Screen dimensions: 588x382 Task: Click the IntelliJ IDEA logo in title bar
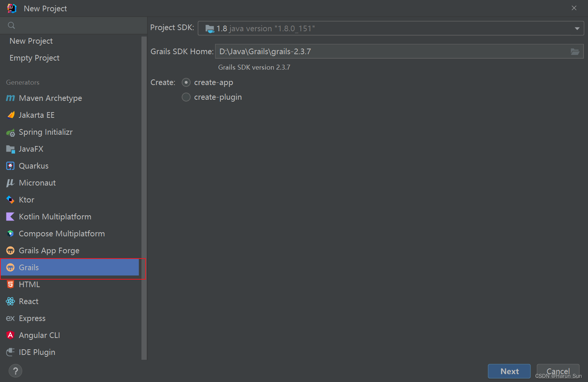point(12,8)
